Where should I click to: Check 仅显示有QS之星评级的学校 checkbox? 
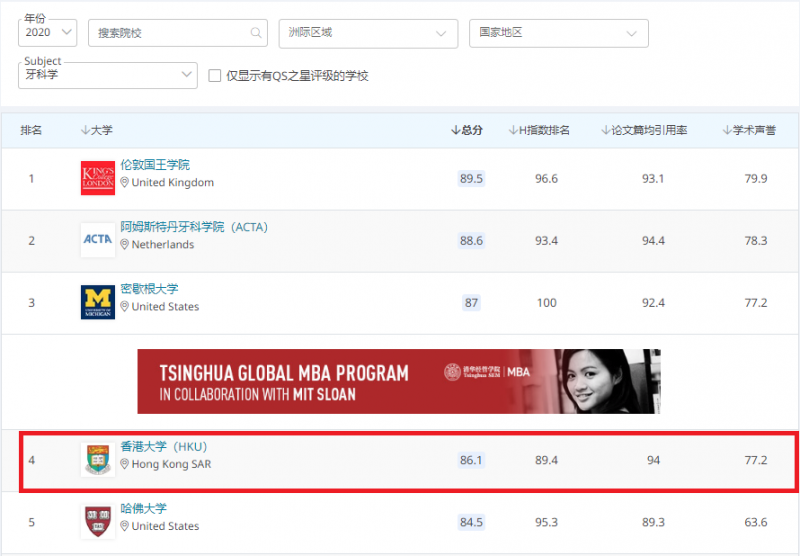[215, 76]
